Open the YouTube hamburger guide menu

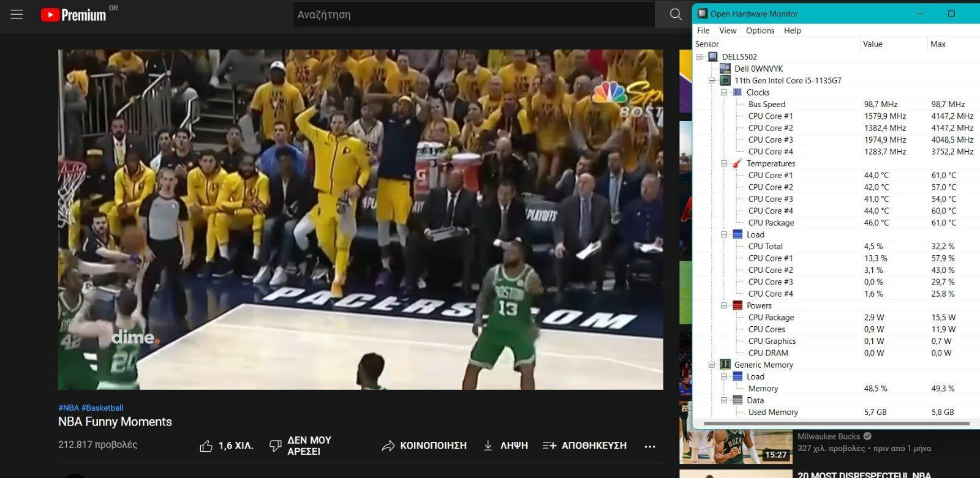coord(17,14)
